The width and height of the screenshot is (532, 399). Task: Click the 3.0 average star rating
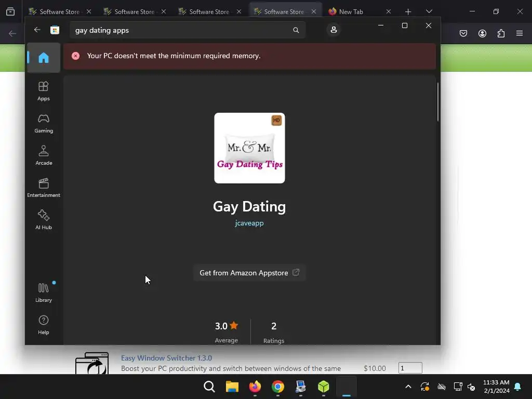pos(227,326)
